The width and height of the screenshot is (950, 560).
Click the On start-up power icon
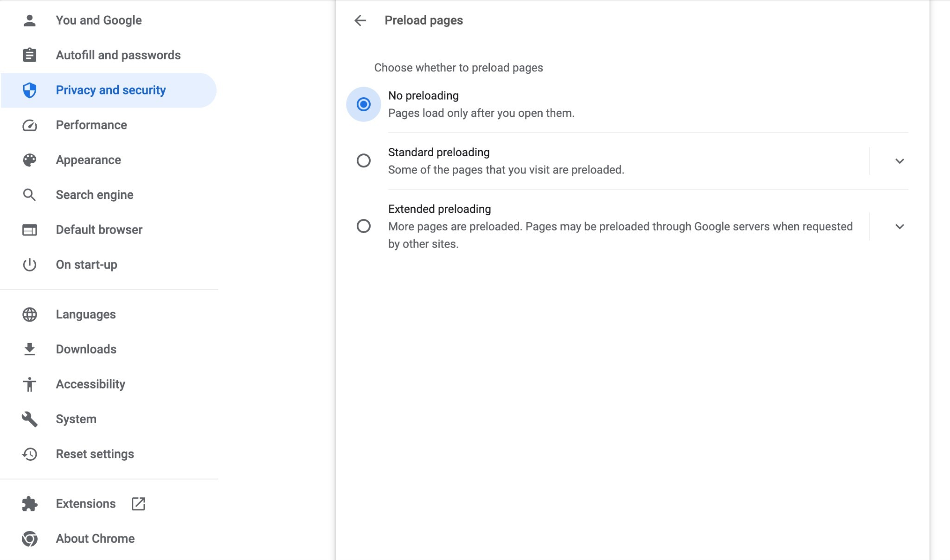[x=30, y=265]
